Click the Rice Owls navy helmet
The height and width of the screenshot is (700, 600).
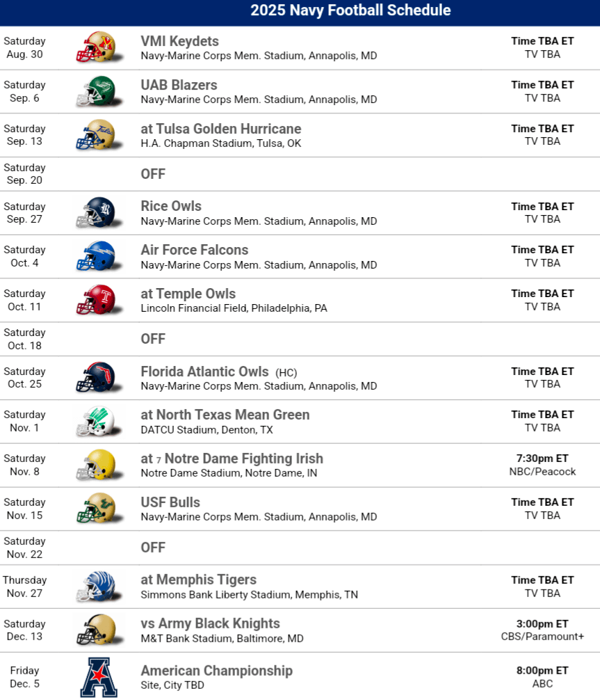click(96, 212)
